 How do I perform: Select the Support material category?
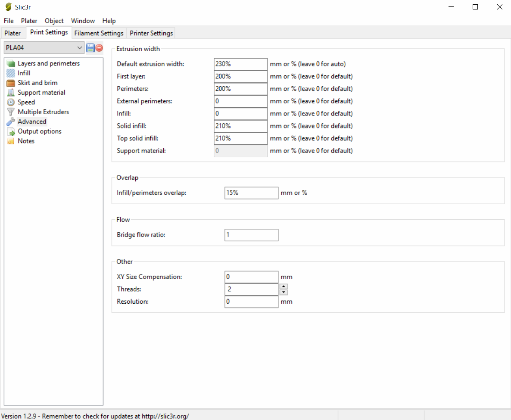(41, 93)
